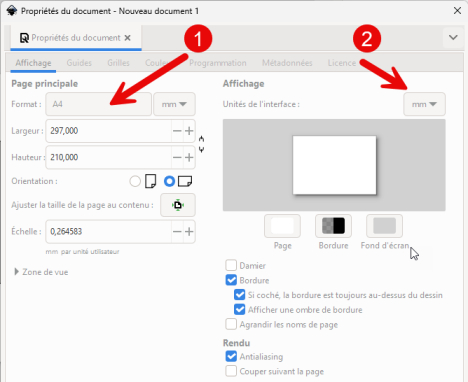Close the Propriétés du document tab
The image size is (468, 382).
(x=127, y=38)
